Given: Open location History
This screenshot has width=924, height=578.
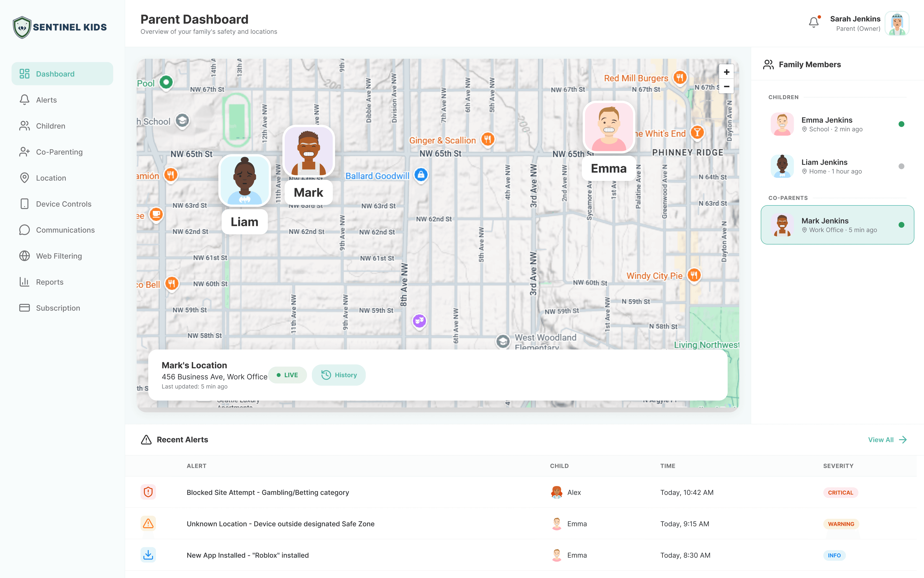Looking at the screenshot, I should pyautogui.click(x=339, y=375).
